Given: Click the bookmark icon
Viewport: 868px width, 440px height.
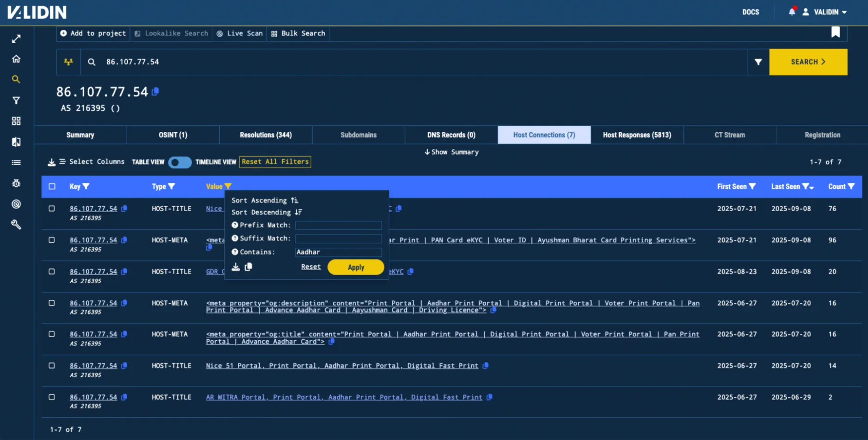Looking at the screenshot, I should coord(835,32).
